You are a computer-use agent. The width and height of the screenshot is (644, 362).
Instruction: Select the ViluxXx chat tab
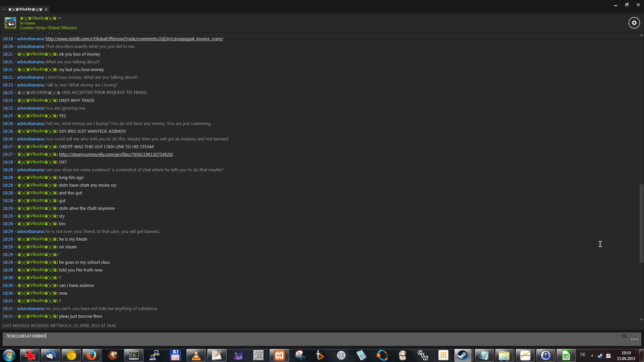click(x=25, y=9)
